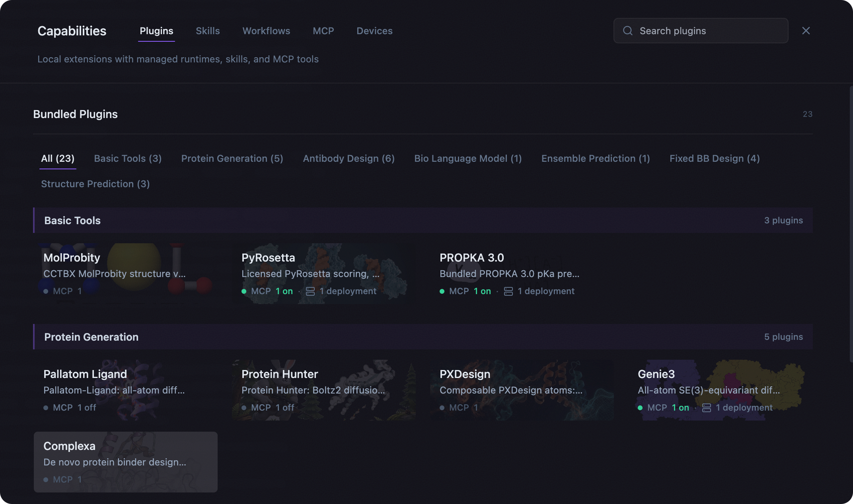Filter by Bio Language Model (1)
Image resolution: width=853 pixels, height=504 pixels.
tap(468, 159)
